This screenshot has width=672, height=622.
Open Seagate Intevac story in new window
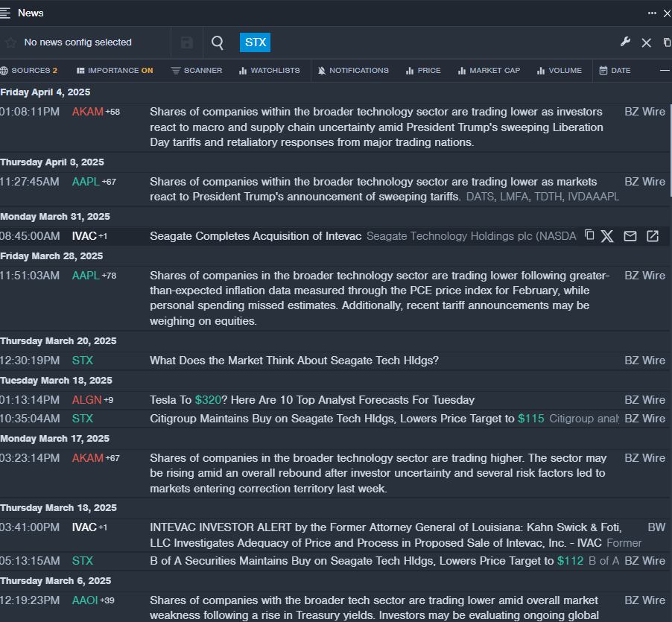(x=653, y=236)
